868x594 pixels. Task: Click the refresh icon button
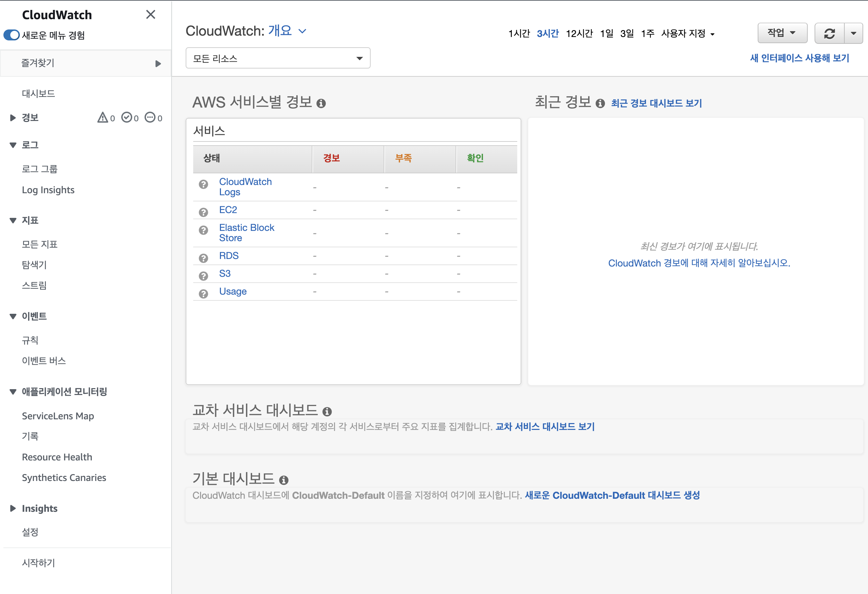(x=829, y=34)
